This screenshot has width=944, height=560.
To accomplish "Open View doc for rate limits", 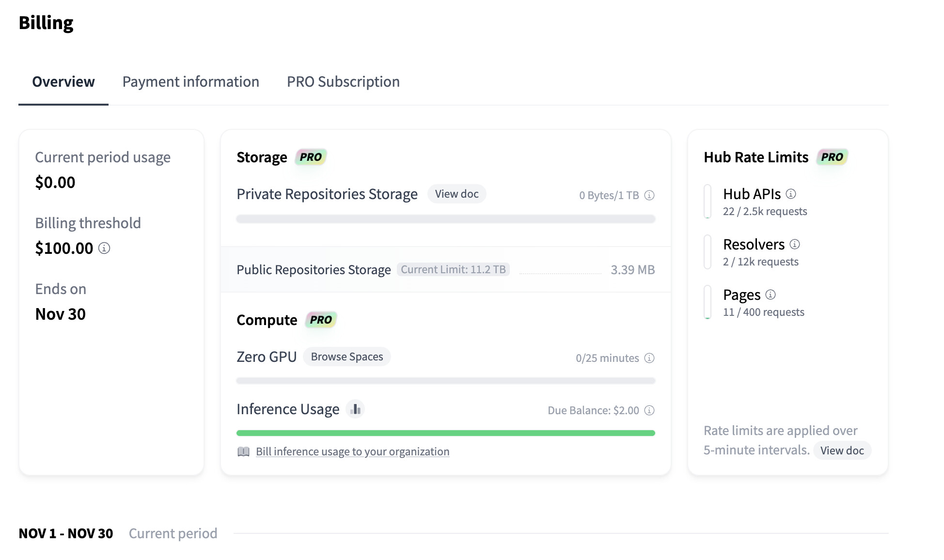I will coord(842,451).
